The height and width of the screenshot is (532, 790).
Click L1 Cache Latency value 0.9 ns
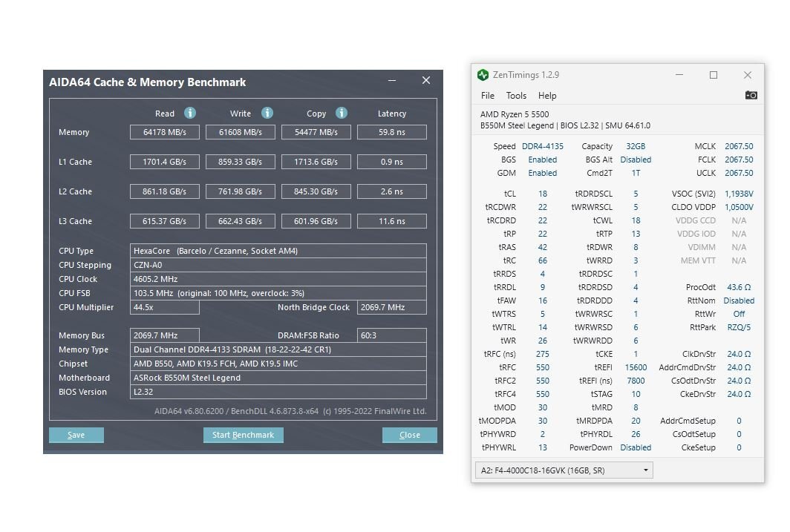[x=392, y=162]
